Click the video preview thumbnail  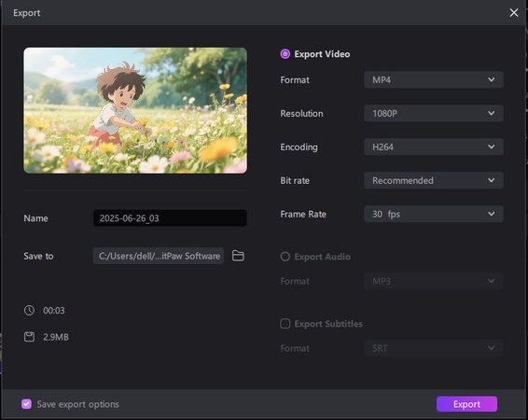(135, 110)
